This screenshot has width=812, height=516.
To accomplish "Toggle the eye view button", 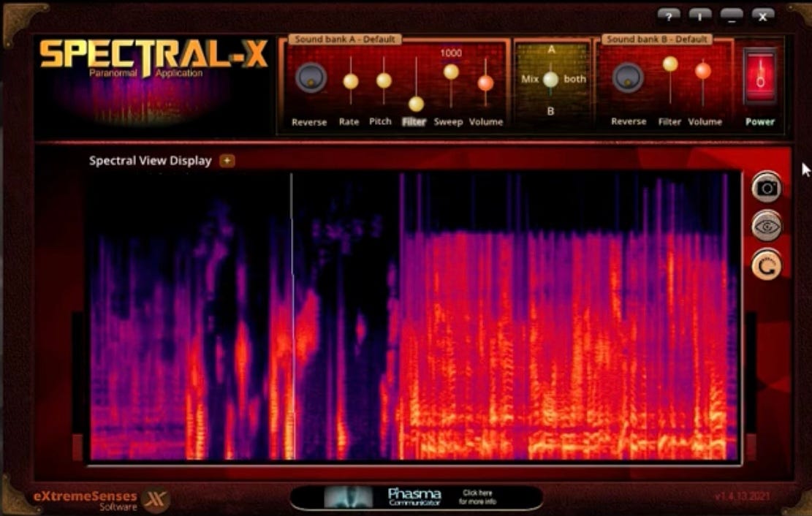I will (x=767, y=227).
